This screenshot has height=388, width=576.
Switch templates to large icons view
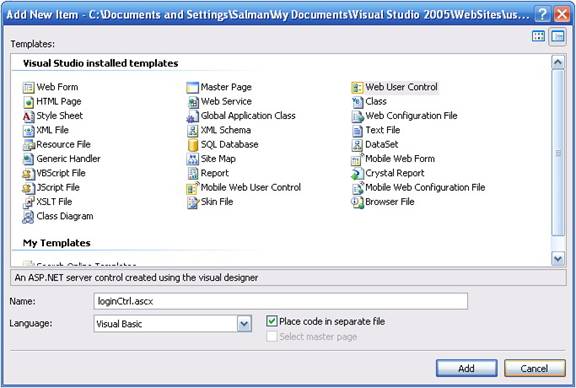point(539,36)
